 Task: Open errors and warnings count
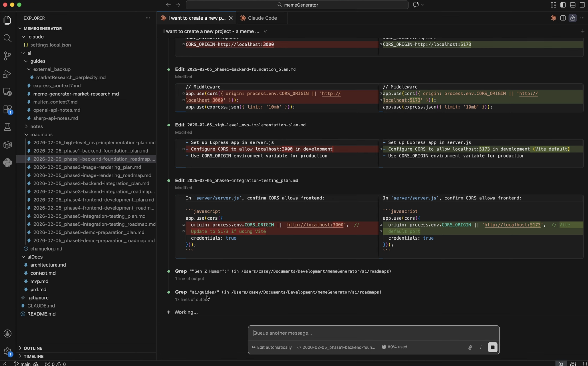coord(55,364)
